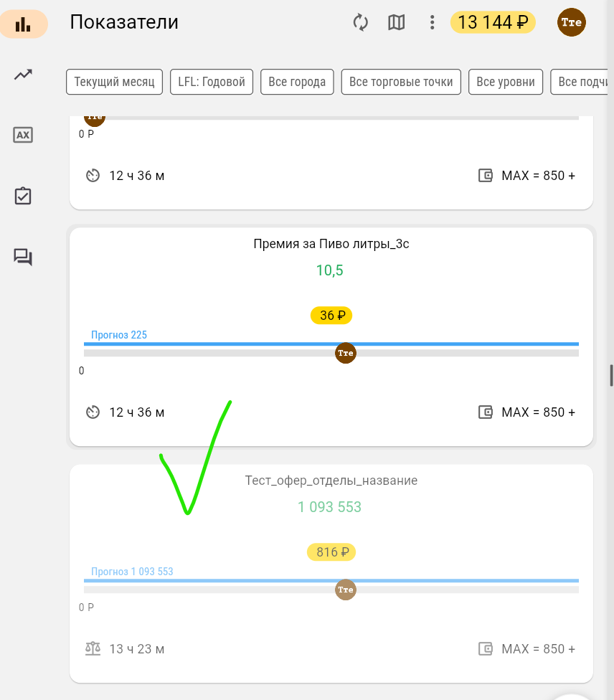Viewport: 614px width, 700px height.
Task: Click the Показатели page heading
Action: pos(124,22)
